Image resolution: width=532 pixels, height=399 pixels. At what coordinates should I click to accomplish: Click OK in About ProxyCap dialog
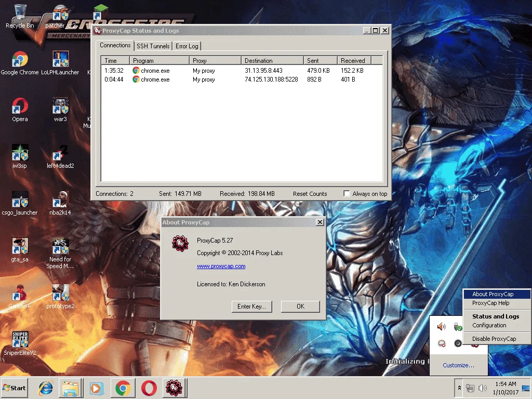[300, 307]
